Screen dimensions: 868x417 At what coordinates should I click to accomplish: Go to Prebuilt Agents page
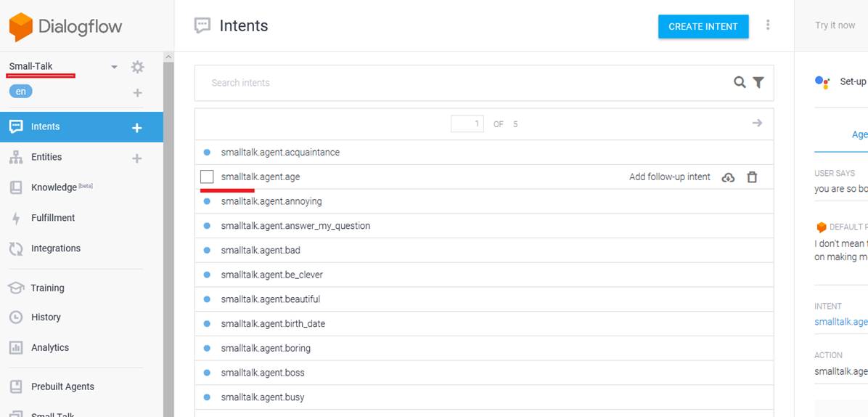[x=62, y=386]
